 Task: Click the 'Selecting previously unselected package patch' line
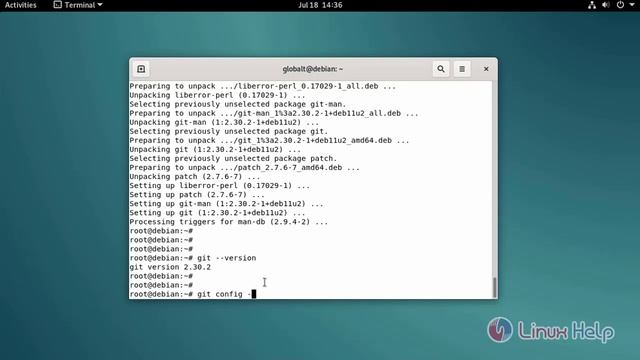[x=233, y=158]
